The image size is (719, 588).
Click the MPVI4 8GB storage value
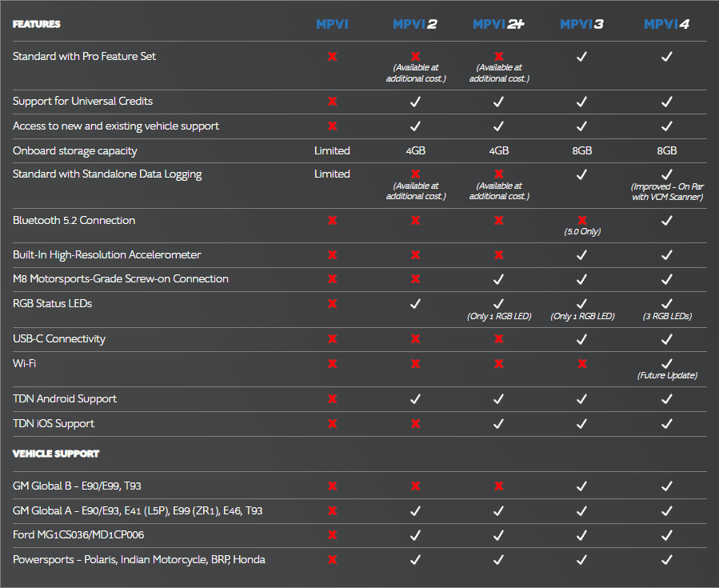coord(667,150)
